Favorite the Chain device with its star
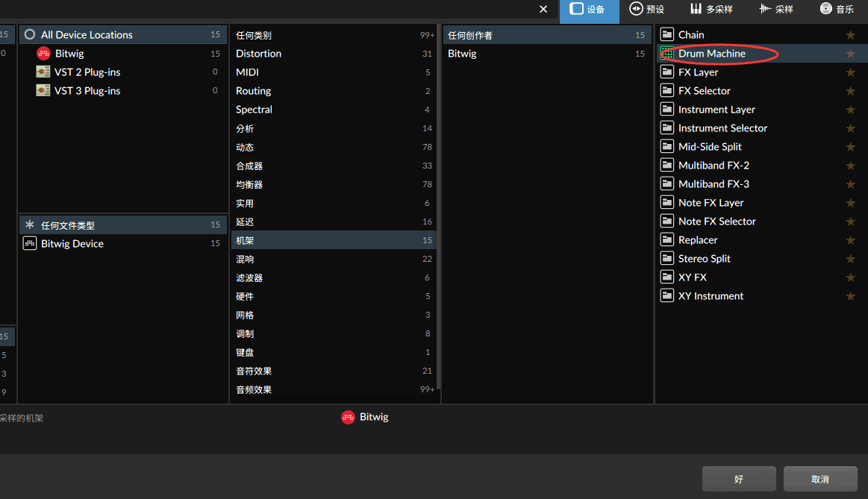868x499 pixels. coord(850,35)
